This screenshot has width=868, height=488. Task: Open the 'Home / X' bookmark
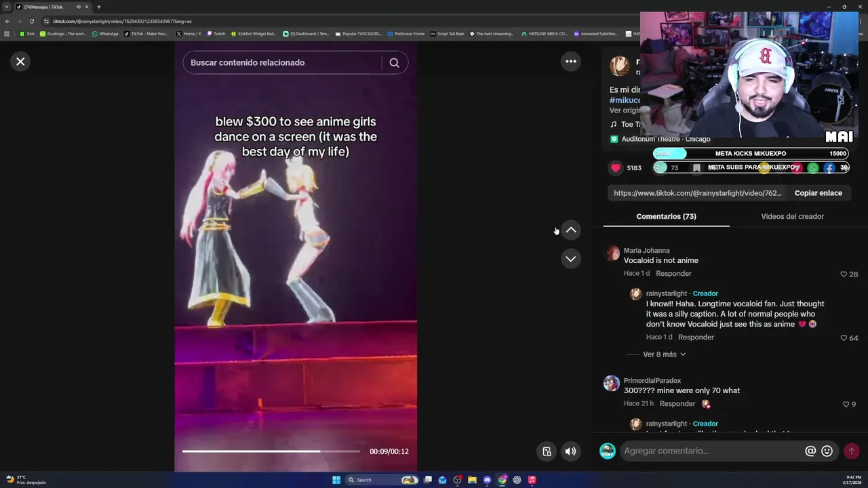pyautogui.click(x=189, y=34)
